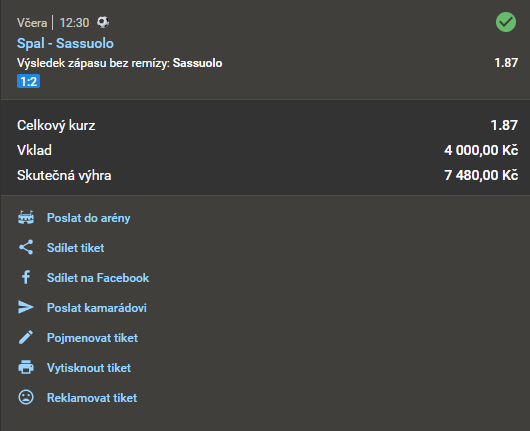Image resolution: width=530 pixels, height=431 pixels.
Task: Choose Sdílet tiket option
Action: pos(75,248)
